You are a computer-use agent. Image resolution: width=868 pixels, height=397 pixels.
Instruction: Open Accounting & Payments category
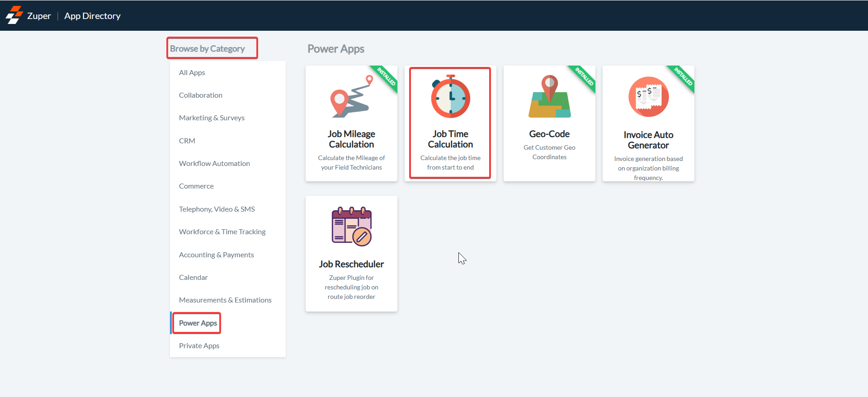[228, 255]
